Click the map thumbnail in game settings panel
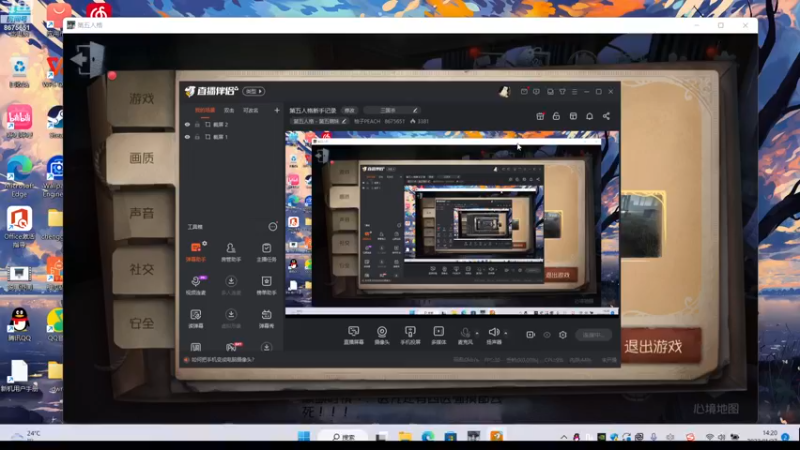Image resolution: width=800 pixels, height=450 pixels. pos(643,224)
